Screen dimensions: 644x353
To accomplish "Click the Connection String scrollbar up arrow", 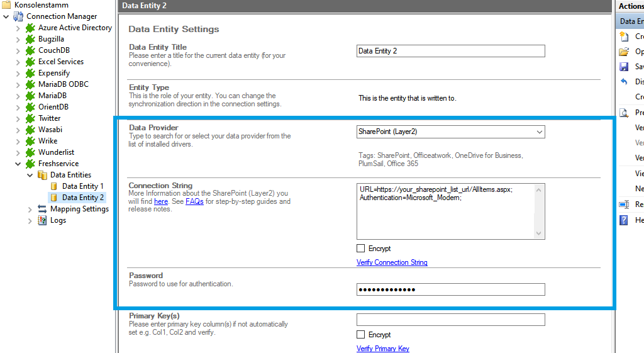I will pos(539,190).
